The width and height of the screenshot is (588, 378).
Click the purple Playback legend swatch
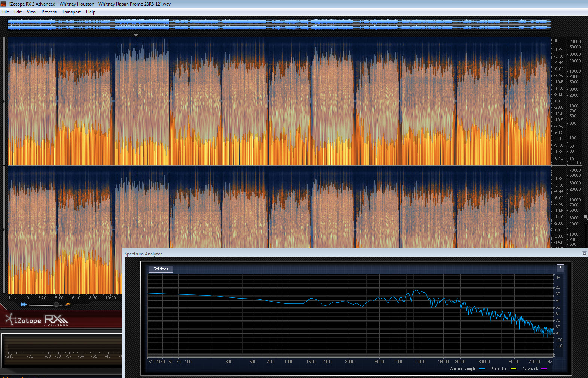pyautogui.click(x=544, y=369)
